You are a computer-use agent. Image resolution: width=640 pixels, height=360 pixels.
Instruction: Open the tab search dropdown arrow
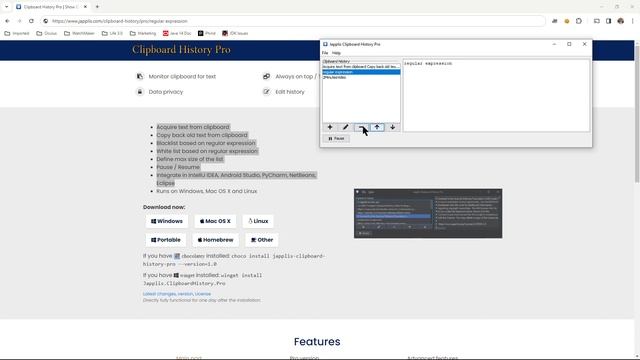6,7
